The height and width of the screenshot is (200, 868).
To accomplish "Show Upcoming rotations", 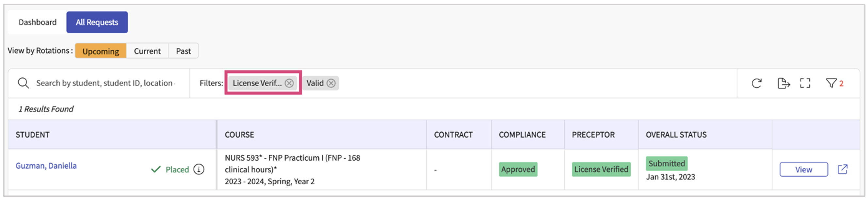I will [100, 51].
